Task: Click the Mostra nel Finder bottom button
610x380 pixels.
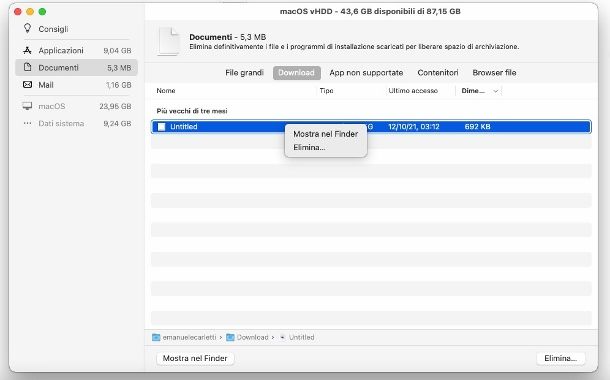Action: click(195, 358)
